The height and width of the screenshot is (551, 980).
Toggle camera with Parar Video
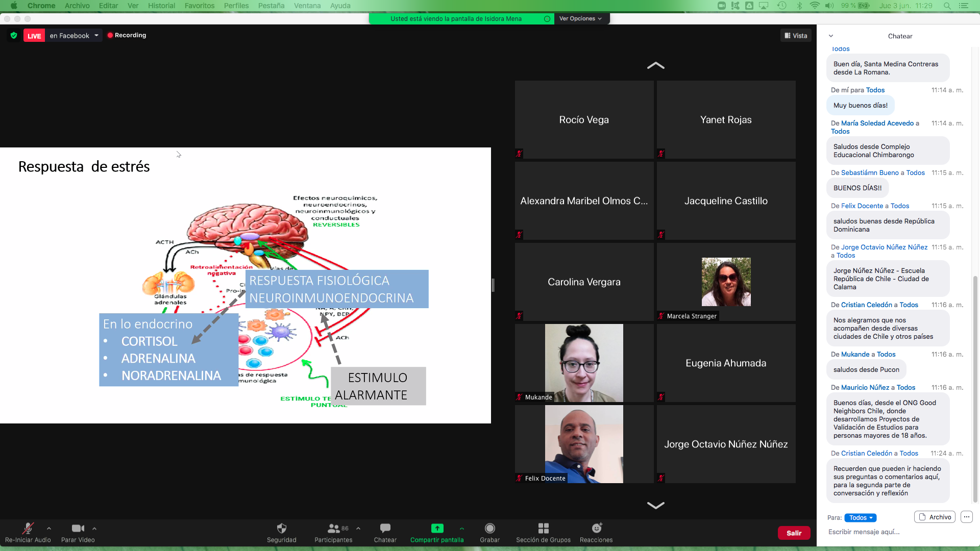coord(78,529)
